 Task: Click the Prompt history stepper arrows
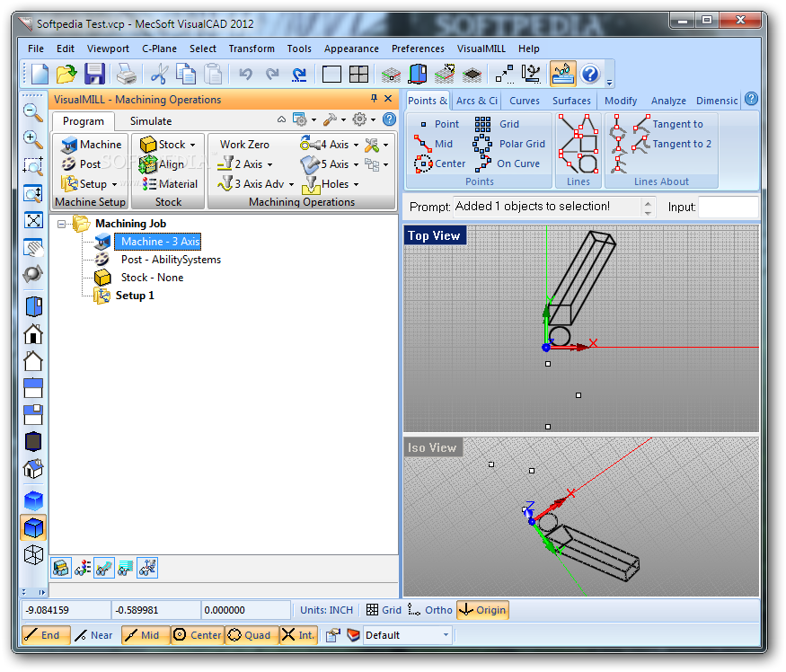[648, 208]
